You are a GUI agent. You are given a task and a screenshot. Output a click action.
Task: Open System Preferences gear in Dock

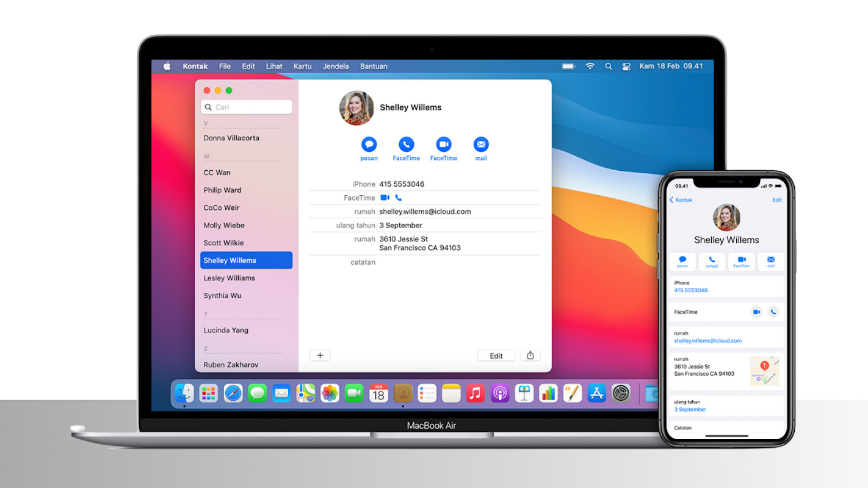[x=621, y=393]
